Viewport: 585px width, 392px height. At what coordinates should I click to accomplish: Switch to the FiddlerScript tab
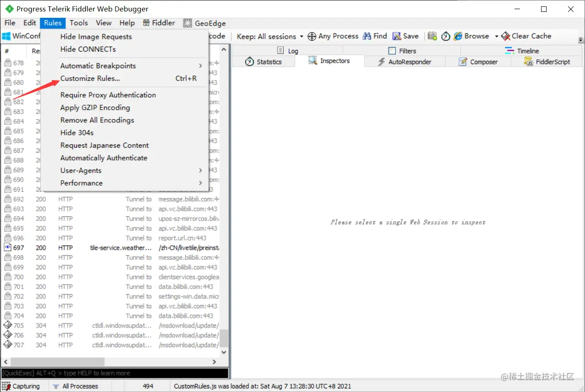point(547,62)
